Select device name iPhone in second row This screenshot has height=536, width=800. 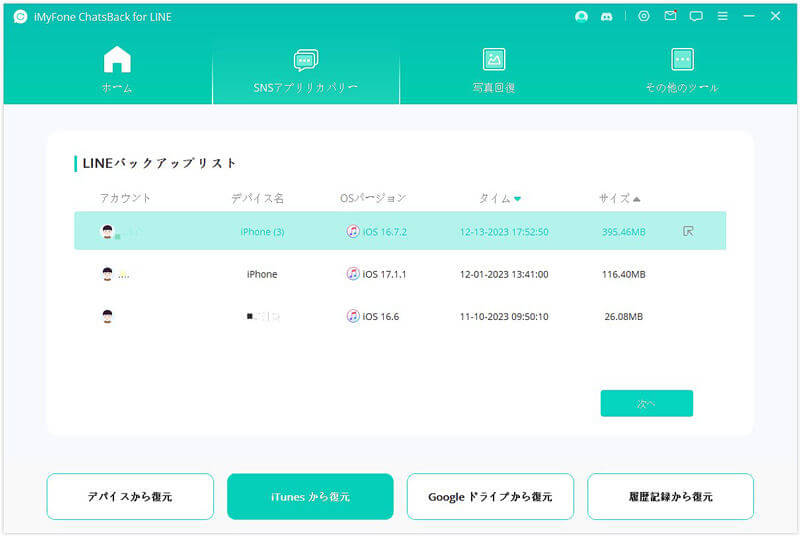(262, 274)
